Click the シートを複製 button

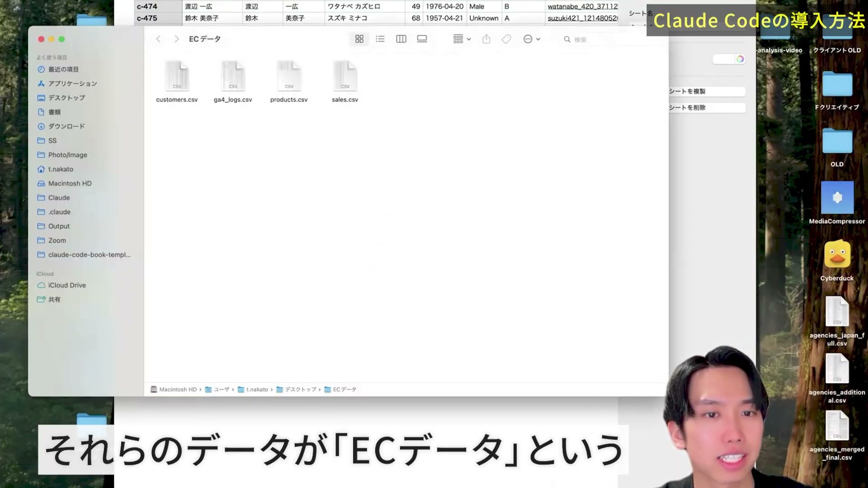(x=706, y=91)
